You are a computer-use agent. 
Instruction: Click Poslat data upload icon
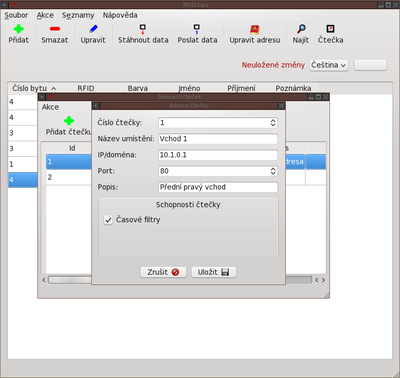197,29
